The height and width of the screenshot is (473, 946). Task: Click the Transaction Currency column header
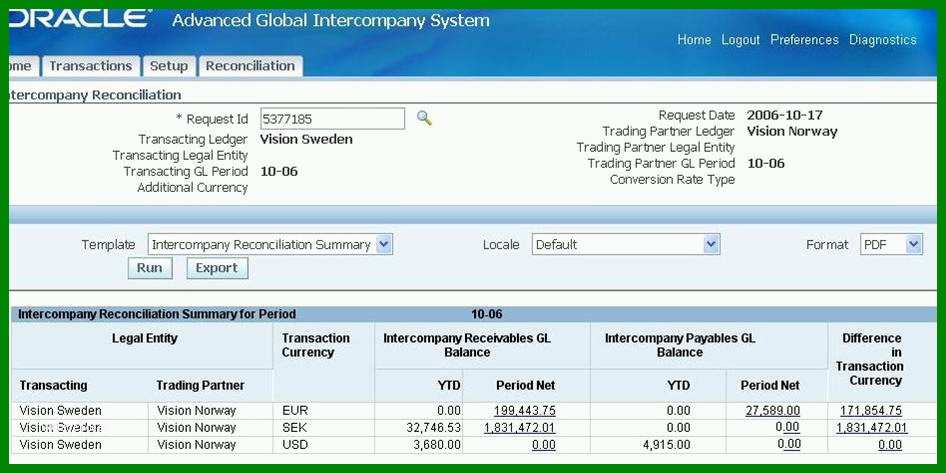[316, 345]
